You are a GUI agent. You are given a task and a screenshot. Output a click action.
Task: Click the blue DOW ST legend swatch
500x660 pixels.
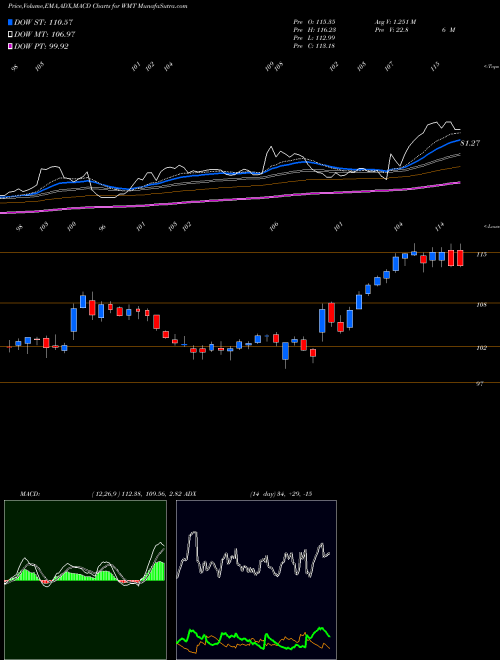(11, 22)
